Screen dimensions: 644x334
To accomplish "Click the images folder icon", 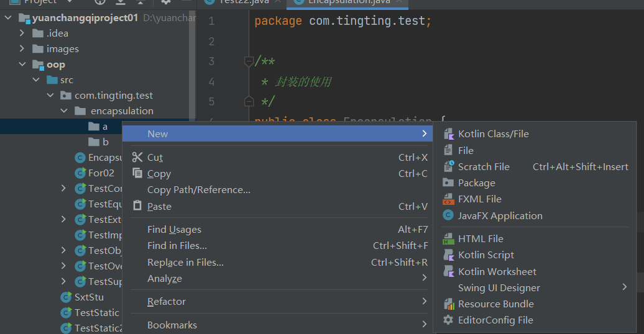I will click(38, 49).
